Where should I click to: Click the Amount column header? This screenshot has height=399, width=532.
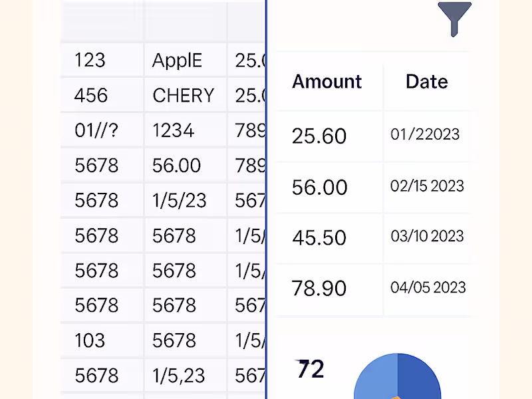pyautogui.click(x=327, y=82)
